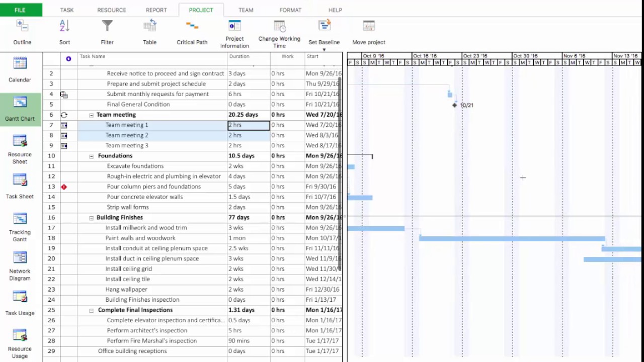Click the Move project icon
Screen dimensions: 644x362
tap(369, 26)
